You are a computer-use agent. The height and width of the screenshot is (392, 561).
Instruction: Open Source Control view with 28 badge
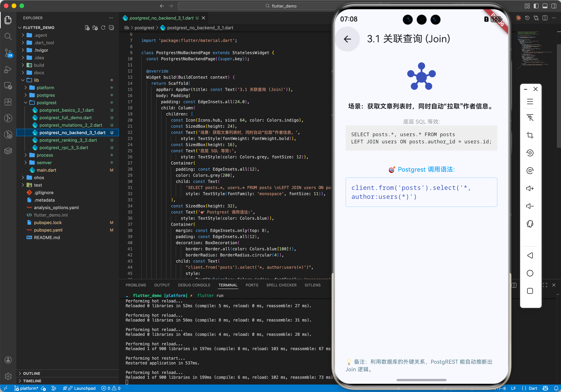pyautogui.click(x=8, y=52)
